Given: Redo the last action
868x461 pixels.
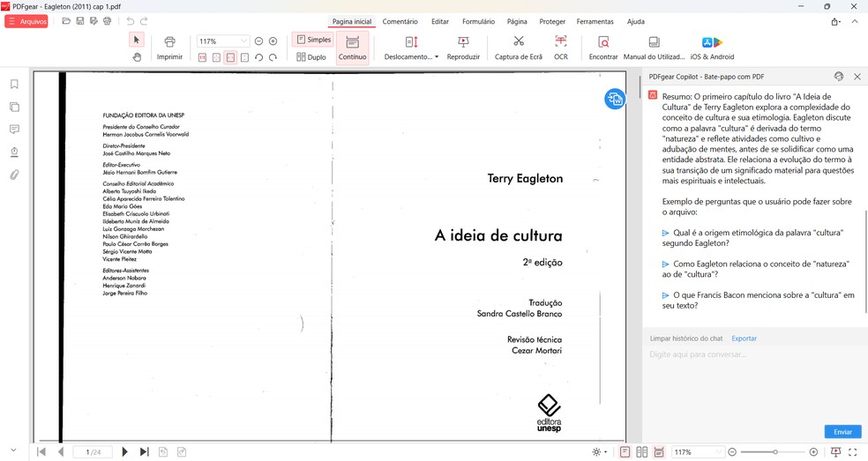Looking at the screenshot, I should 144,21.
